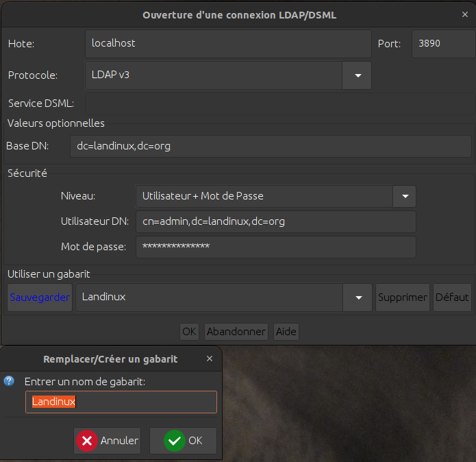
Task: Expand the Protocole dropdown arrow
Action: click(357, 75)
